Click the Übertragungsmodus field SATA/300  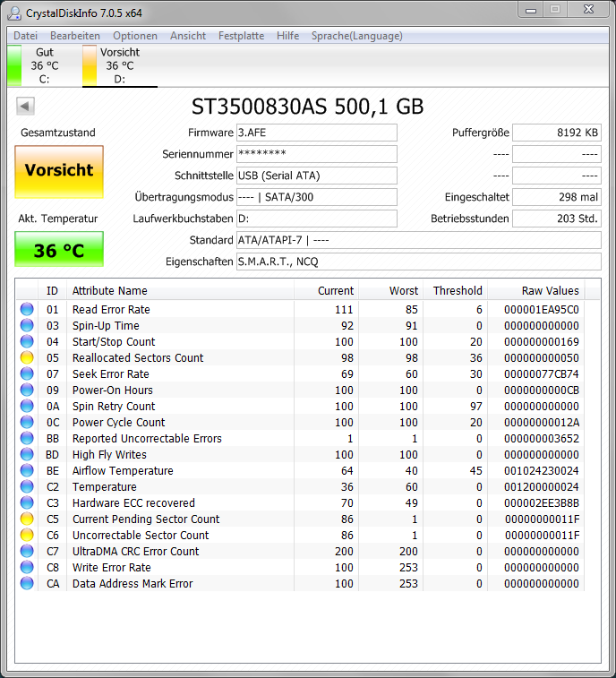click(316, 197)
